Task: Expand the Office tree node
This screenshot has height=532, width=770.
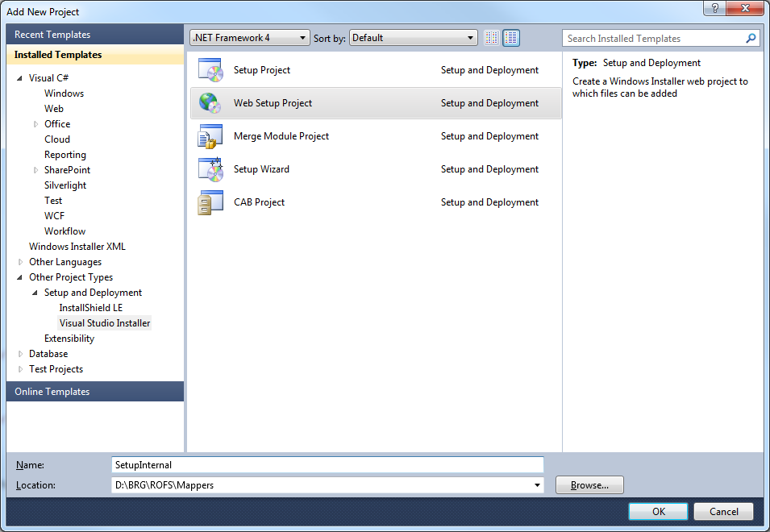Action: [35, 124]
